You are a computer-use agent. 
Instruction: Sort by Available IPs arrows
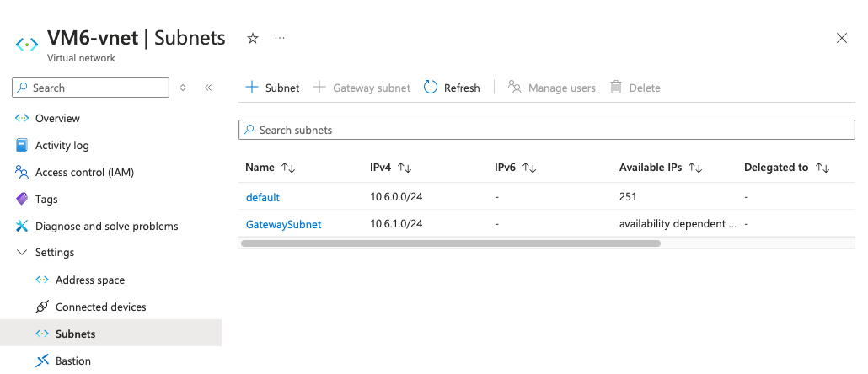(x=695, y=168)
